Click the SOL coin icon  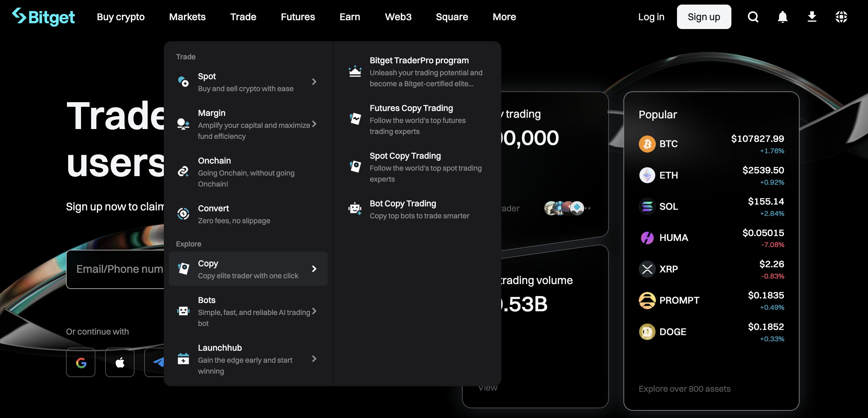click(x=647, y=206)
